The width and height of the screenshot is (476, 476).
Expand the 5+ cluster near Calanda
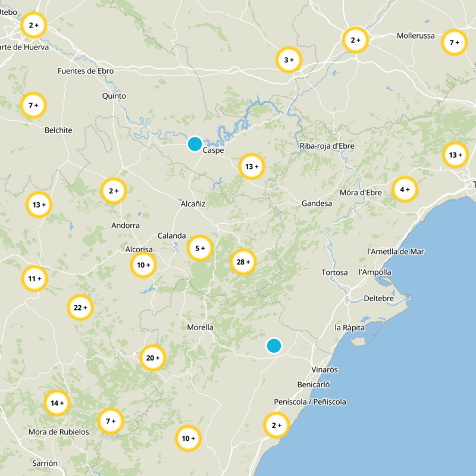[200, 248]
